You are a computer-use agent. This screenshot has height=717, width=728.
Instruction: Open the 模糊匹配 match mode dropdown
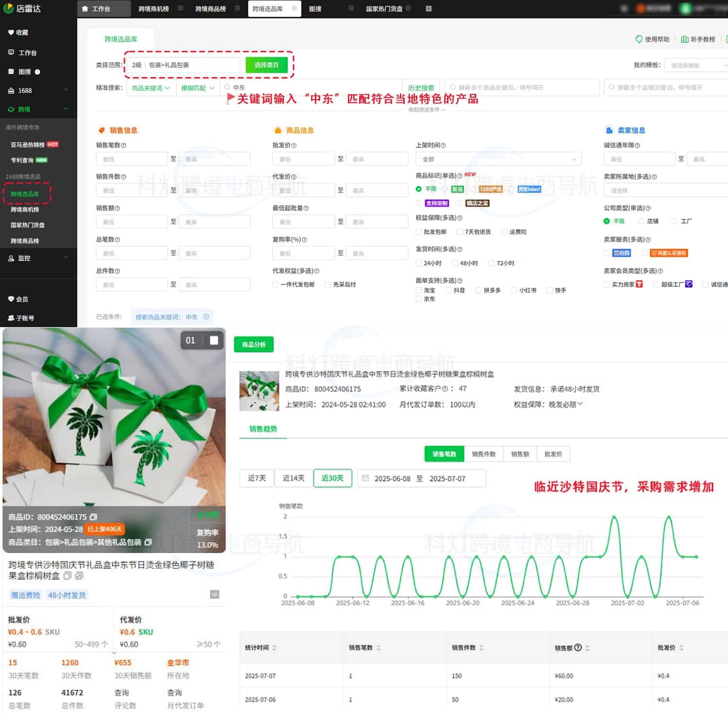(197, 88)
